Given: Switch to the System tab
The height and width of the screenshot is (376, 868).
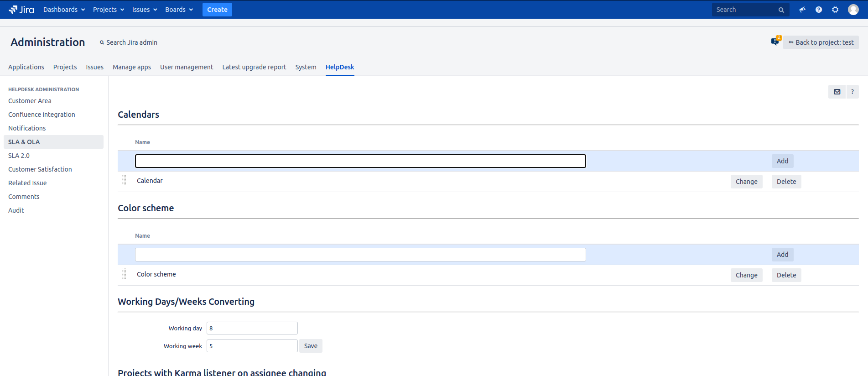Looking at the screenshot, I should coord(306,67).
